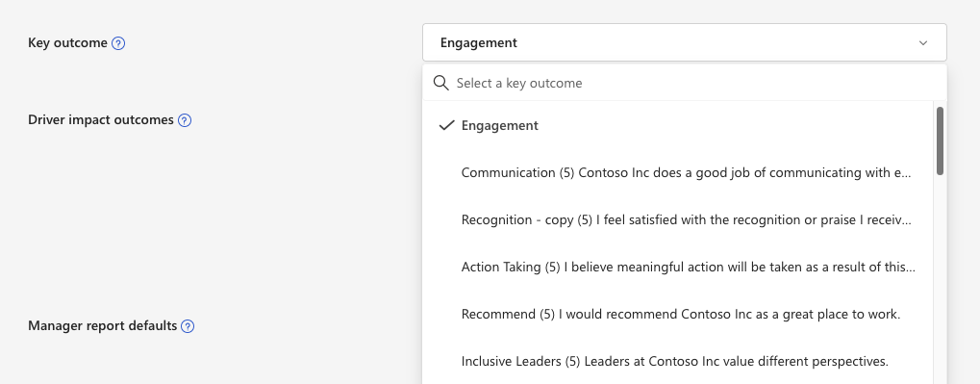980x384 pixels.
Task: Click the scrollbar track below the thumb
Action: coord(940,281)
